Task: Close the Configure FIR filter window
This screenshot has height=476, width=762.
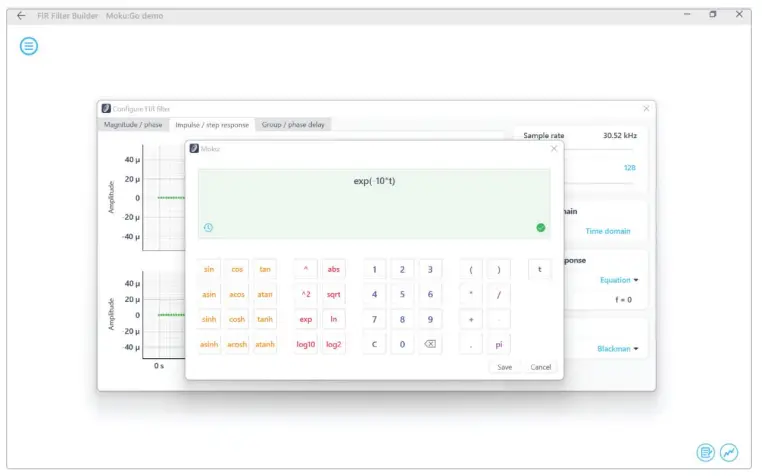Action: click(646, 108)
